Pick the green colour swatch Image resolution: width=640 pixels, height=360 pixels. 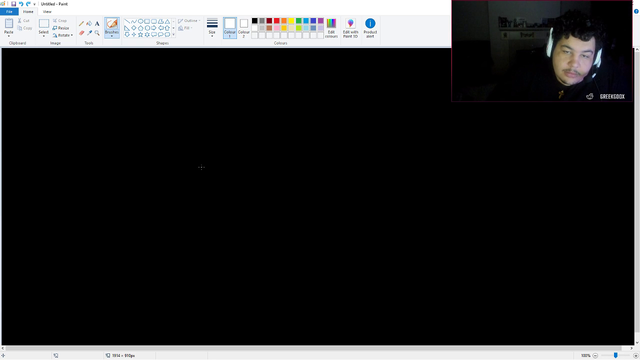pyautogui.click(x=299, y=21)
